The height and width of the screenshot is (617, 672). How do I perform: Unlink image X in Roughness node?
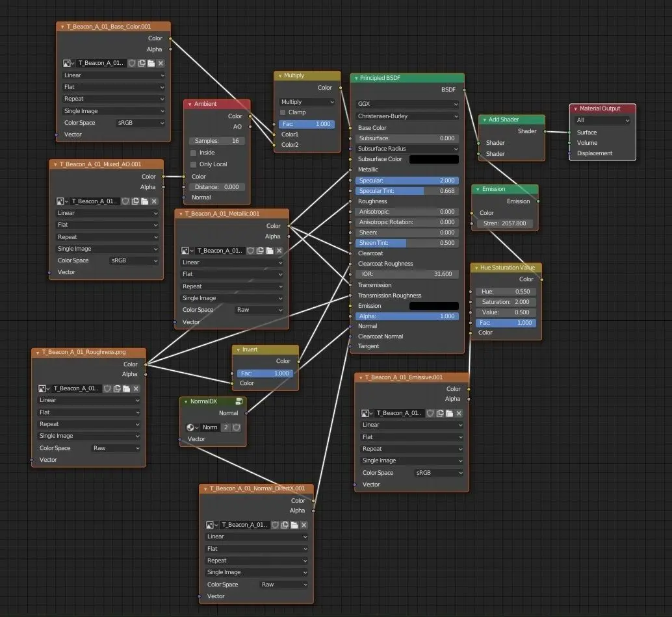coord(136,388)
